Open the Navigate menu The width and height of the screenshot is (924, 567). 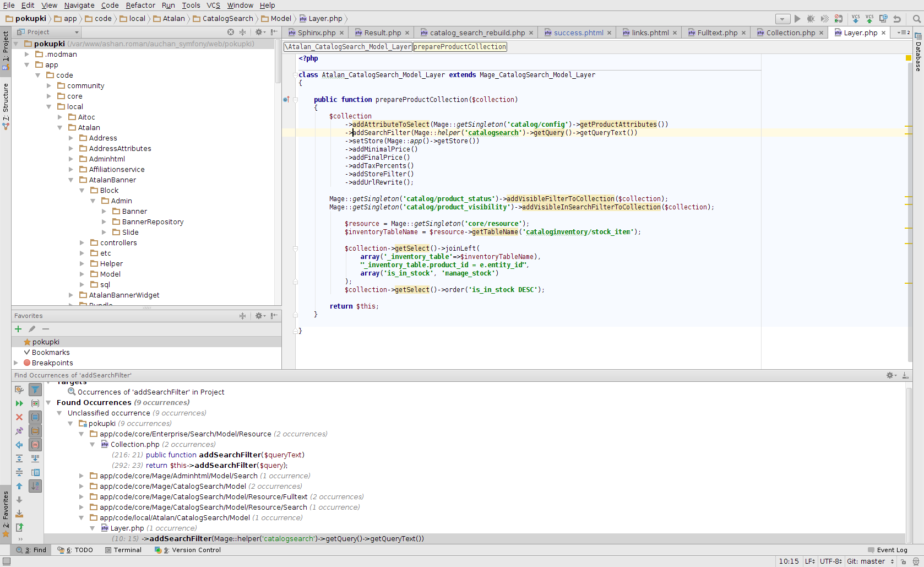(79, 6)
